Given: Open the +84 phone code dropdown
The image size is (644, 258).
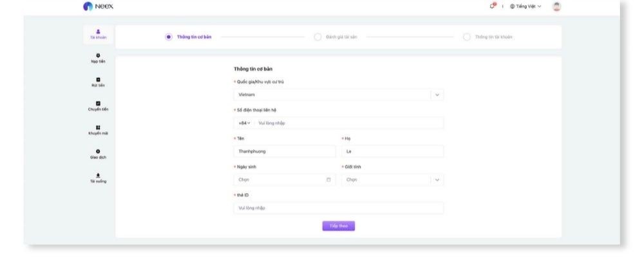Looking at the screenshot, I should tap(244, 123).
